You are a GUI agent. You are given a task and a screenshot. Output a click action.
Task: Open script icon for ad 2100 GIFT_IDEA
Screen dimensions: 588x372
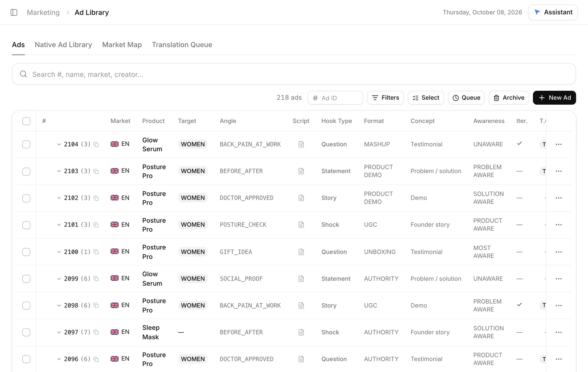(301, 252)
